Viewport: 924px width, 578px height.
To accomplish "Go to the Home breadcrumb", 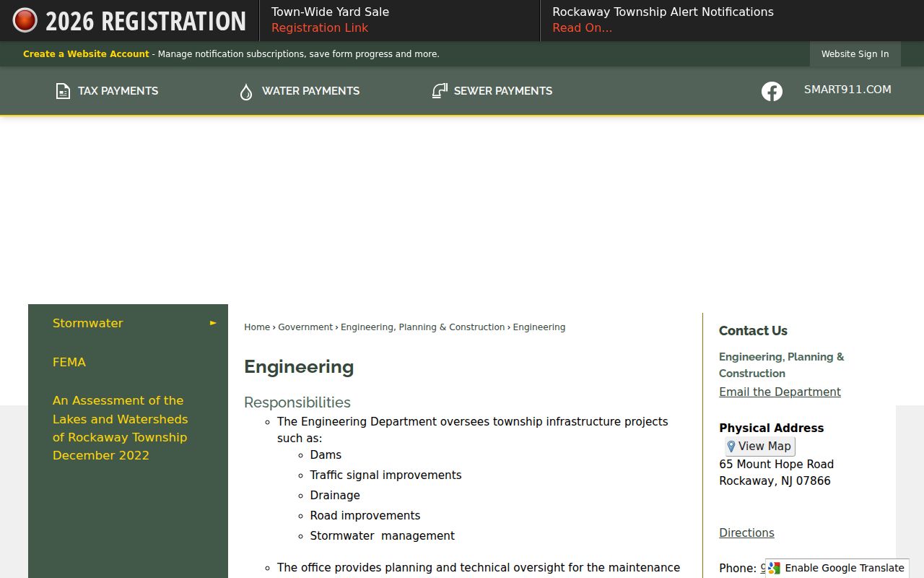I will pos(257,327).
